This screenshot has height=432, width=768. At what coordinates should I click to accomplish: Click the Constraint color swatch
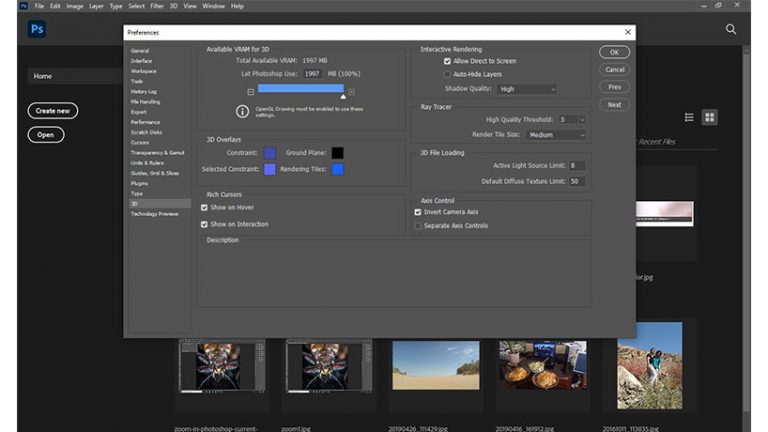(x=269, y=153)
